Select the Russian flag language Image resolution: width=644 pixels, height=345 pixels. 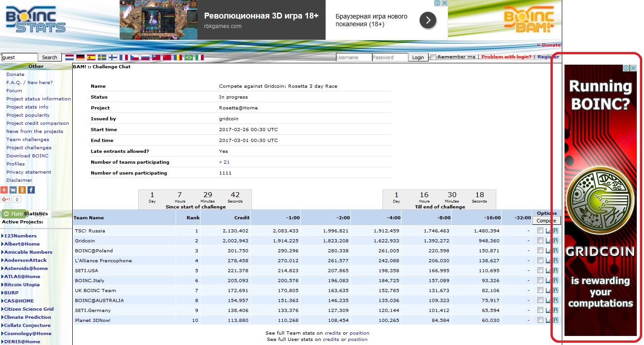[x=145, y=57]
